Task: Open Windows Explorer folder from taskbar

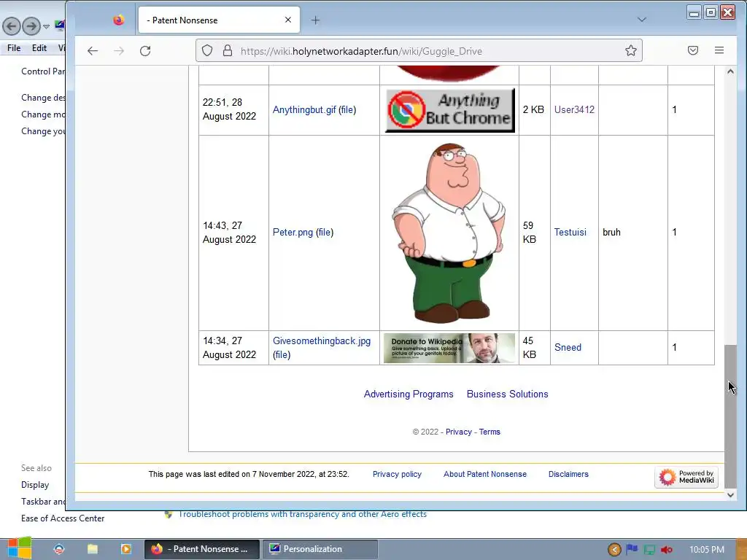Action: tap(93, 549)
